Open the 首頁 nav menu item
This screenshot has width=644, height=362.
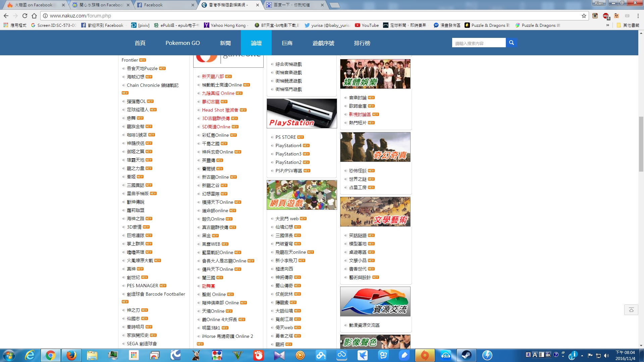tap(140, 43)
